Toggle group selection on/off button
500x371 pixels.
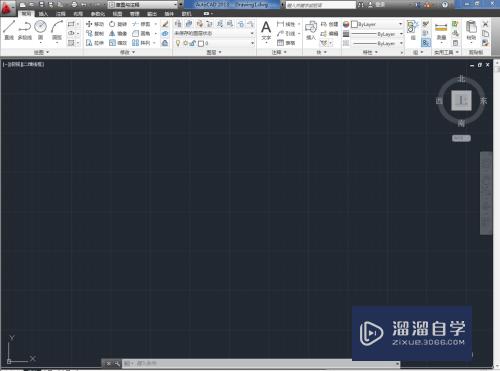(x=426, y=43)
